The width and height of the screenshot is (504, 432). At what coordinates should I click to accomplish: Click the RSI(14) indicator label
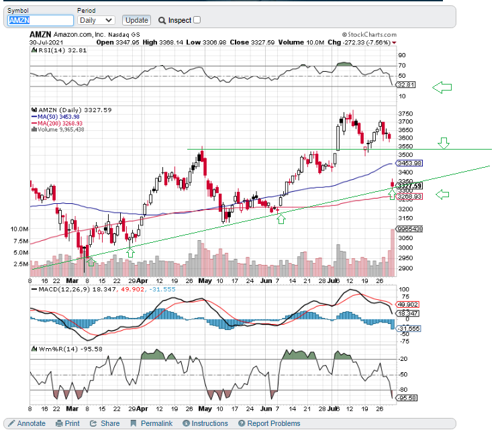coord(59,50)
